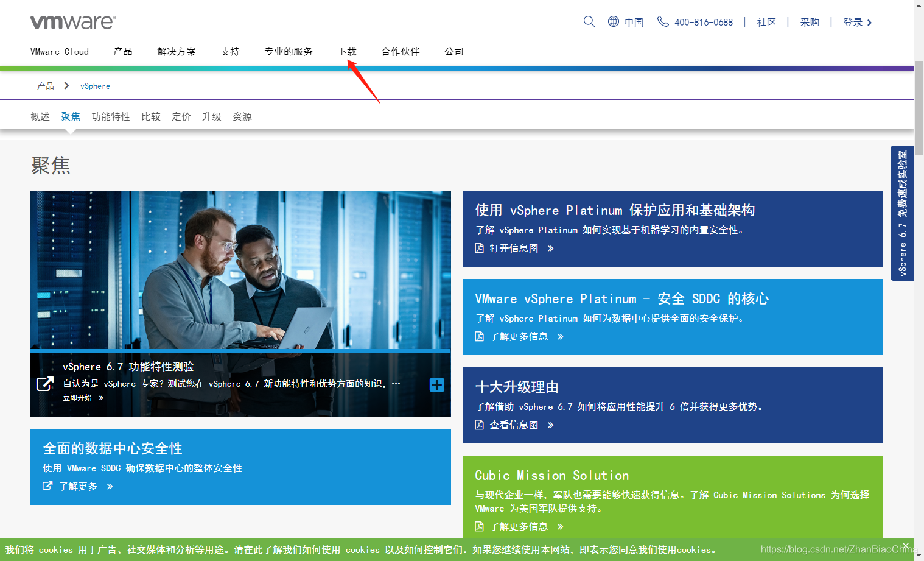
Task: Open the VMware Cloud menu
Action: coord(60,52)
